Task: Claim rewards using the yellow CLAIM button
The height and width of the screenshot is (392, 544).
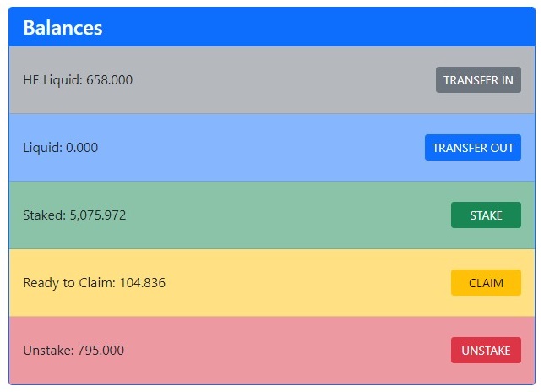Action: 486,283
